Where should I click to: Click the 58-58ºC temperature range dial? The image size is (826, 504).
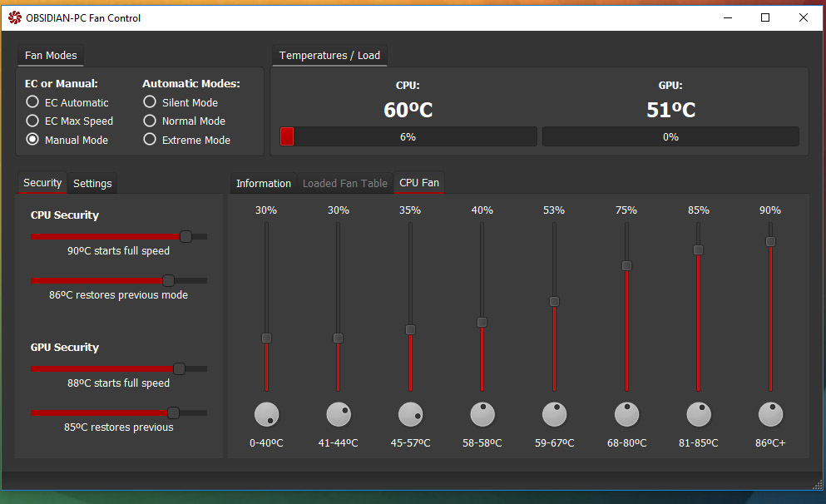coord(482,414)
